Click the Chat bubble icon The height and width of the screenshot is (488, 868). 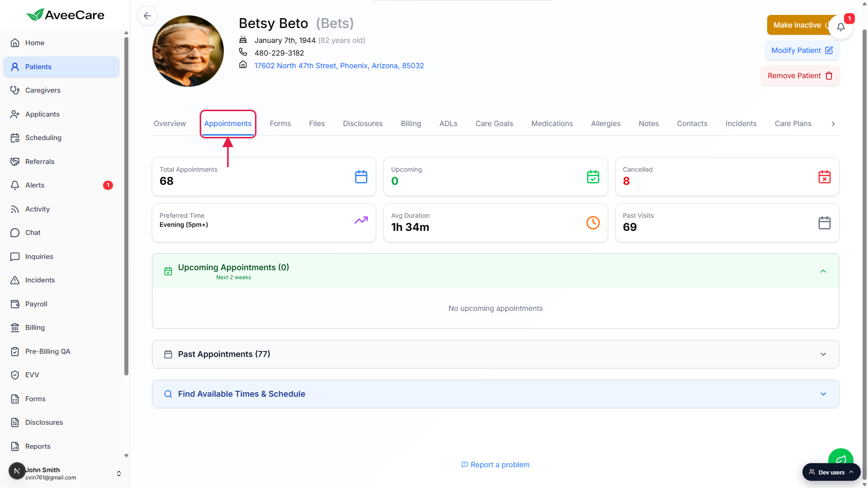pos(15,233)
